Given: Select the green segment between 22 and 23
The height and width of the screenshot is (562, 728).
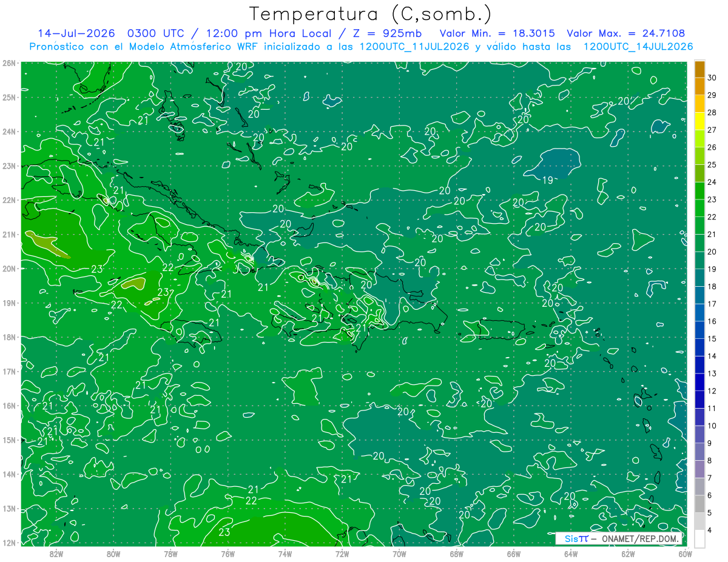Looking at the screenshot, I should click(699, 208).
